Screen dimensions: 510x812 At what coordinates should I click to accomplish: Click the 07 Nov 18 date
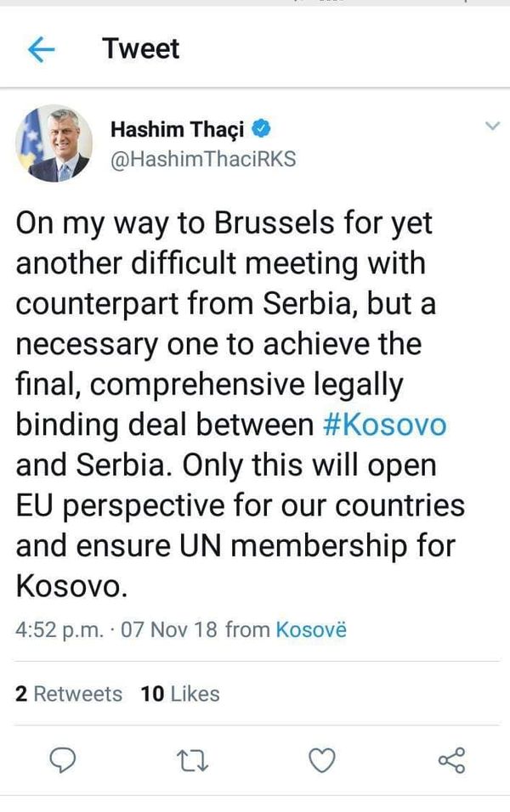(x=169, y=629)
